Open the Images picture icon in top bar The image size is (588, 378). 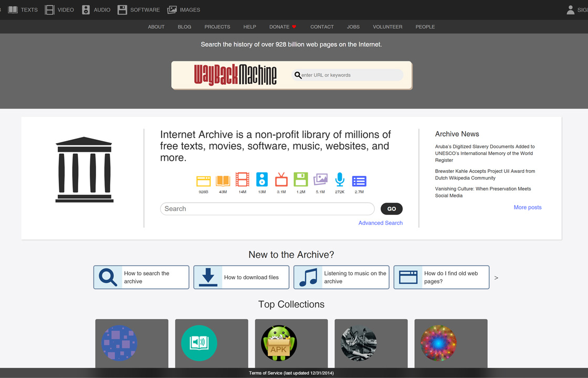(x=172, y=10)
